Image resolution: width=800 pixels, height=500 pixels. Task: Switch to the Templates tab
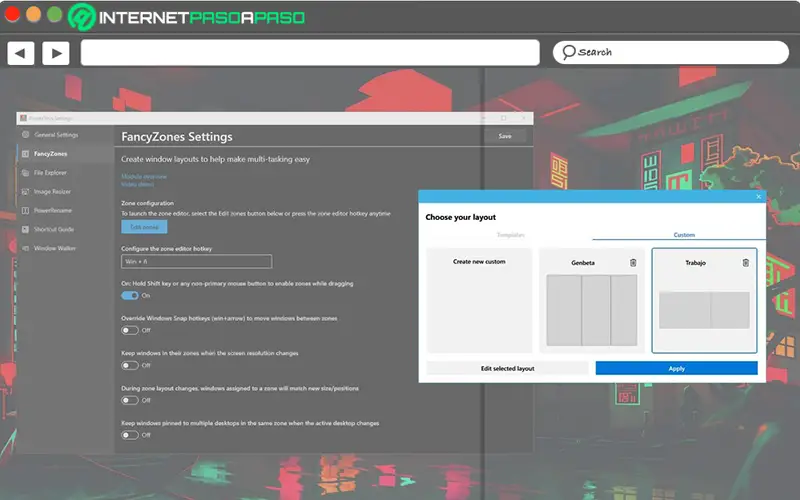click(511, 235)
